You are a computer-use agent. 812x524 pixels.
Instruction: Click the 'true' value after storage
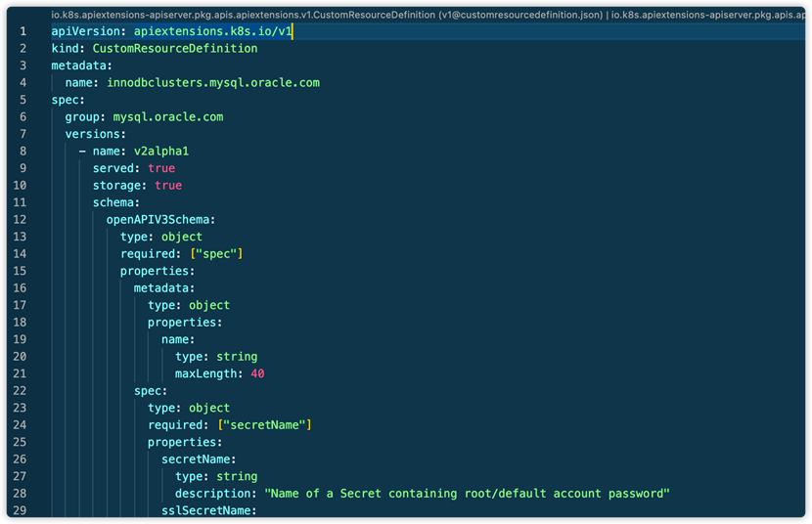click(168, 185)
